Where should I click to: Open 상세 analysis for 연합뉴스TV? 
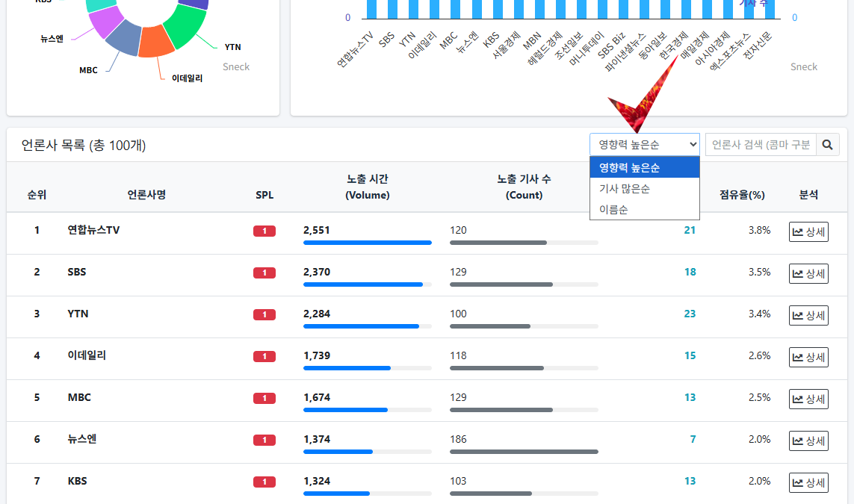(x=808, y=232)
